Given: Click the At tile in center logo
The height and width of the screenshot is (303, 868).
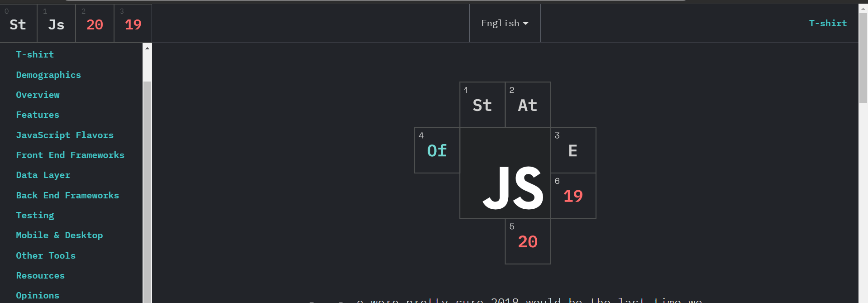Looking at the screenshot, I should pyautogui.click(x=528, y=105).
